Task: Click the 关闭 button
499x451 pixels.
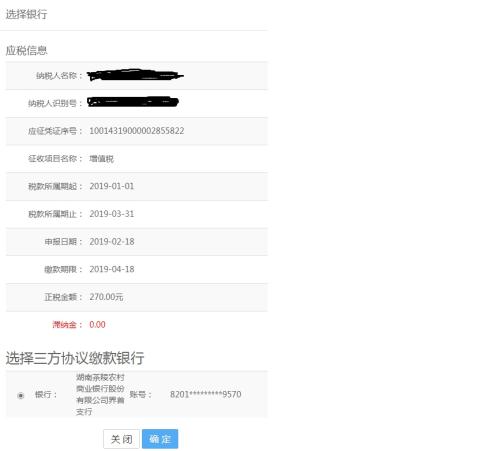Action: 121,439
